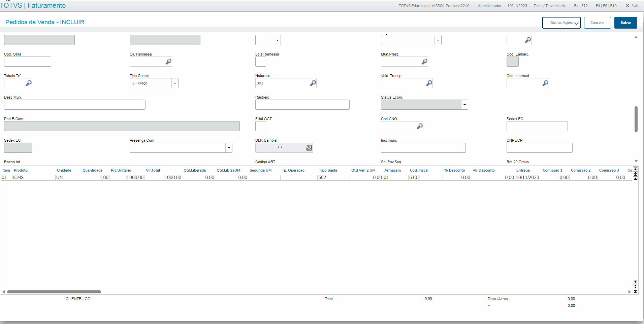Select cell 5102 in Cod. Fiscal column
The height and width of the screenshot is (324, 644).
(x=425, y=177)
